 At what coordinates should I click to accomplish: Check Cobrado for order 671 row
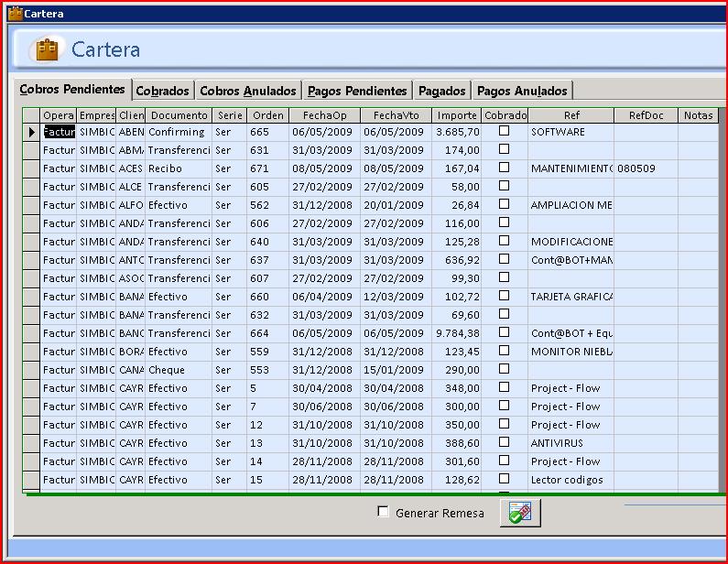(504, 168)
